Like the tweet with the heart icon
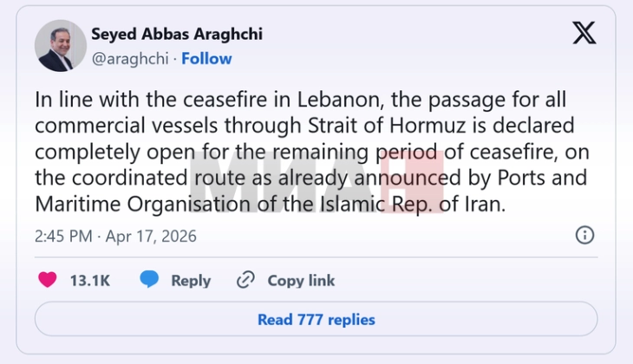 click(x=49, y=280)
